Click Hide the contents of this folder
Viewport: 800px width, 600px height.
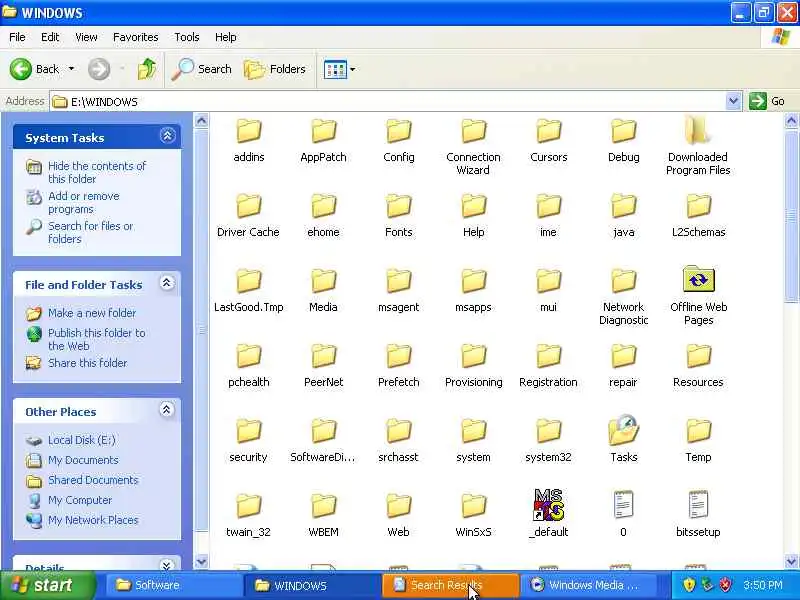coord(96,172)
